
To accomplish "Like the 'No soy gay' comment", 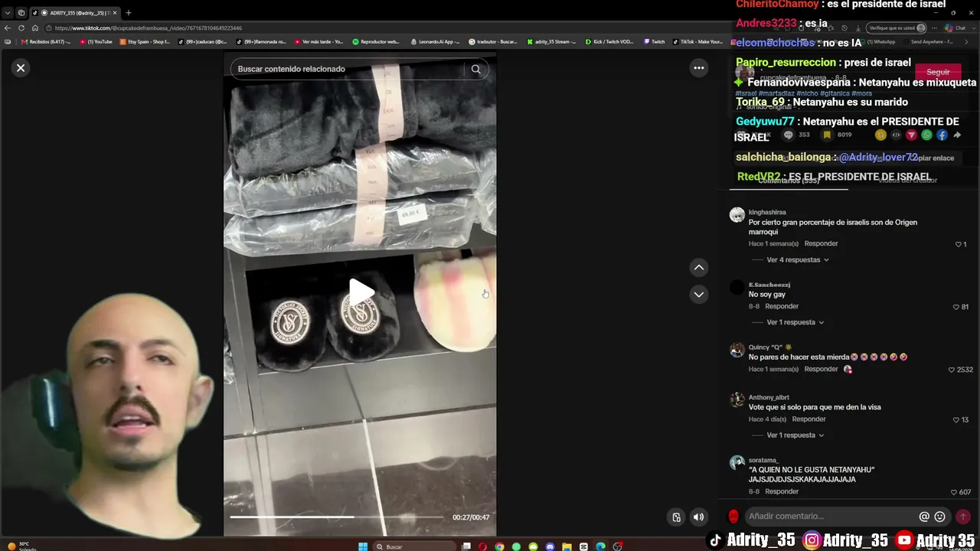I will pos(955,307).
